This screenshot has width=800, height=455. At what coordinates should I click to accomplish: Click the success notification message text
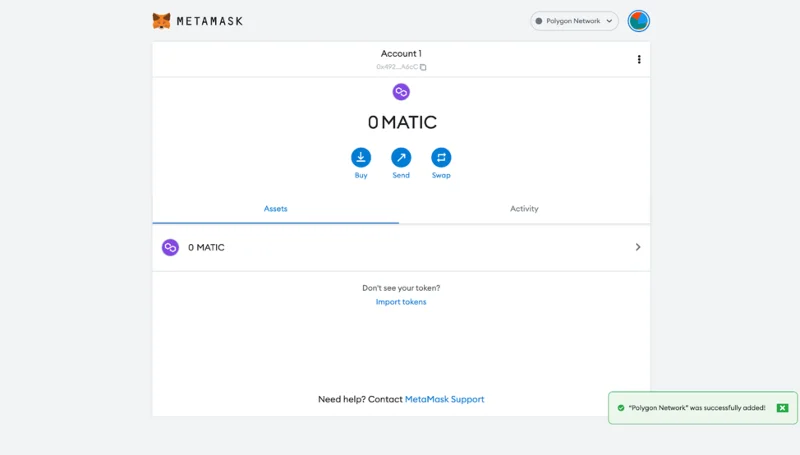pos(697,408)
